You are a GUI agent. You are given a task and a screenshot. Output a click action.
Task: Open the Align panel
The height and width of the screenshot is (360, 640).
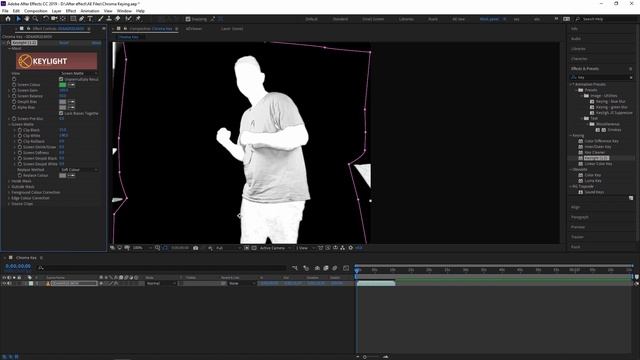tap(576, 207)
